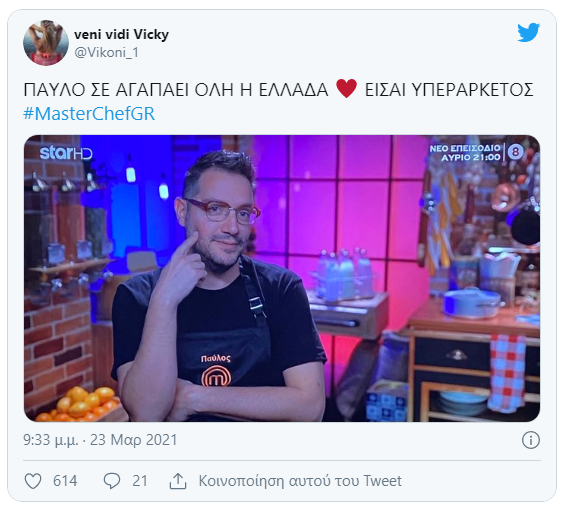Screen dimensions: 568x510
Task: Click the Star HD logo on image
Action: coord(66,153)
